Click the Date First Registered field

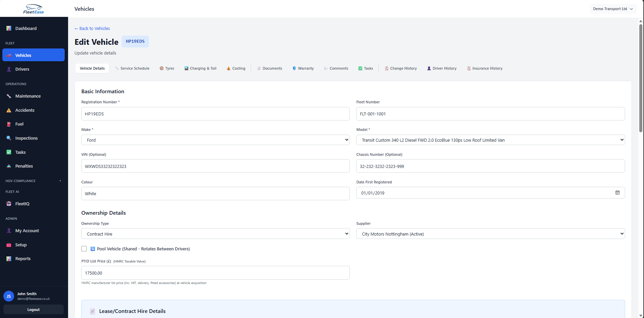[490, 193]
